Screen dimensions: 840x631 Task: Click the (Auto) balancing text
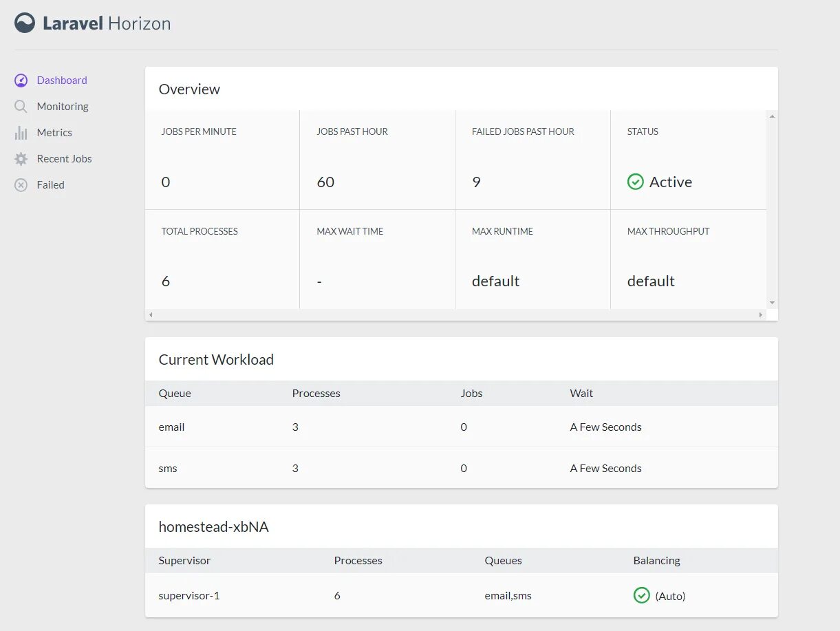[x=670, y=596]
